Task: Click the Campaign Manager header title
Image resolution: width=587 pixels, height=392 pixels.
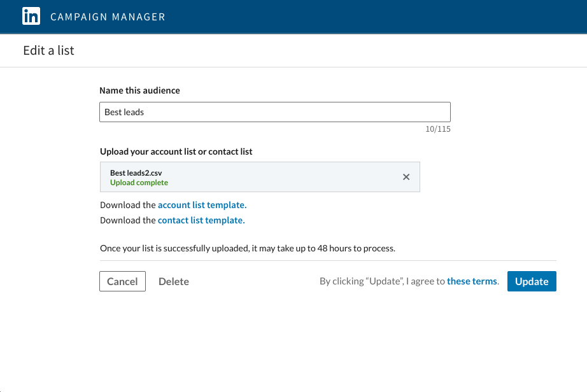Action: point(108,17)
